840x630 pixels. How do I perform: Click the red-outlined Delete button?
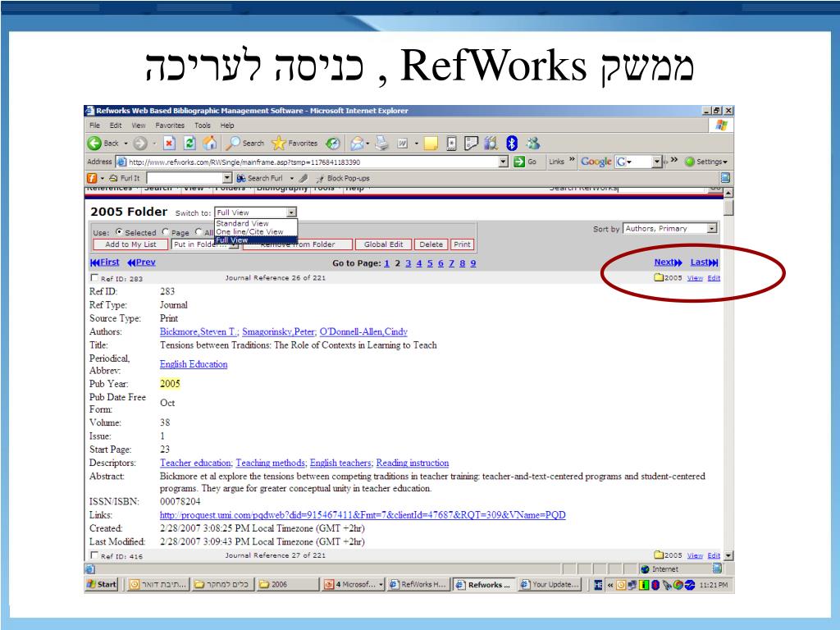pos(431,244)
